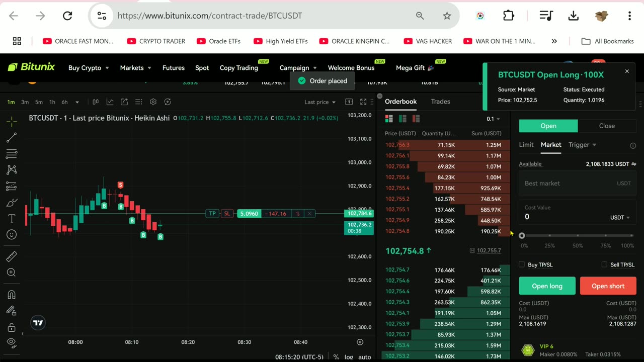Open the chart template list icon
This screenshot has height=362, width=644.
pyautogui.click(x=139, y=102)
